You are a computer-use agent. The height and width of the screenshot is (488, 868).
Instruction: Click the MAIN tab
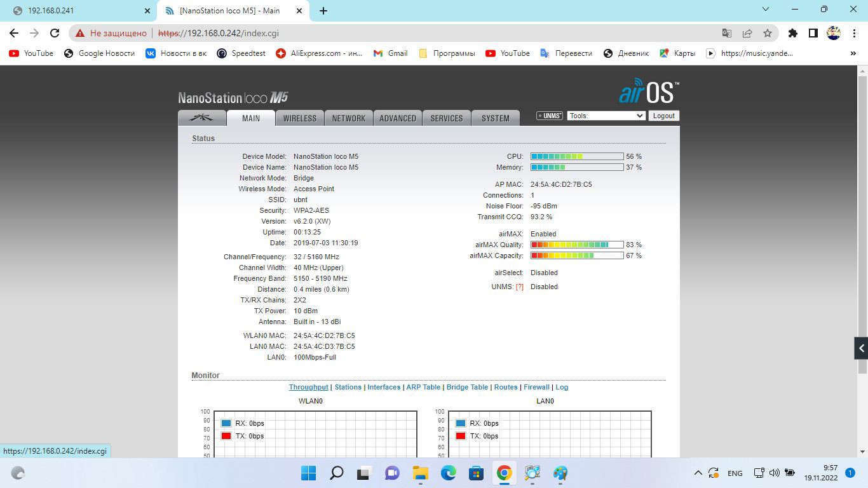tap(251, 118)
